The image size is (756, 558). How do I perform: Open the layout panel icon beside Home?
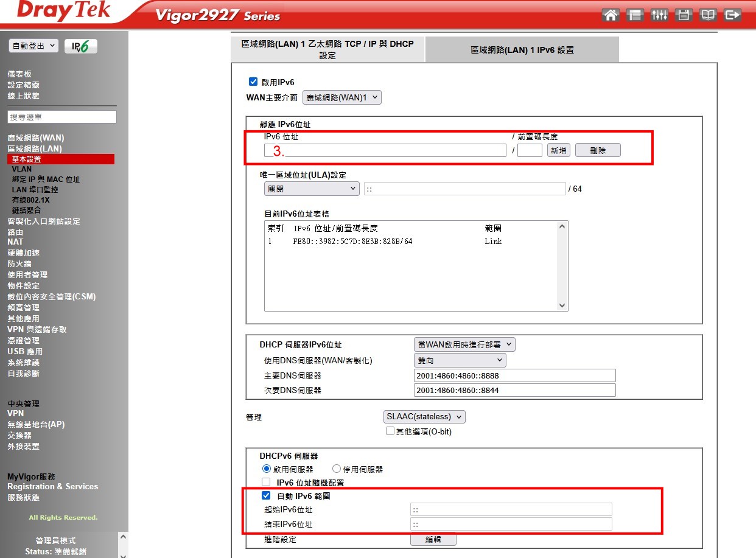click(635, 15)
